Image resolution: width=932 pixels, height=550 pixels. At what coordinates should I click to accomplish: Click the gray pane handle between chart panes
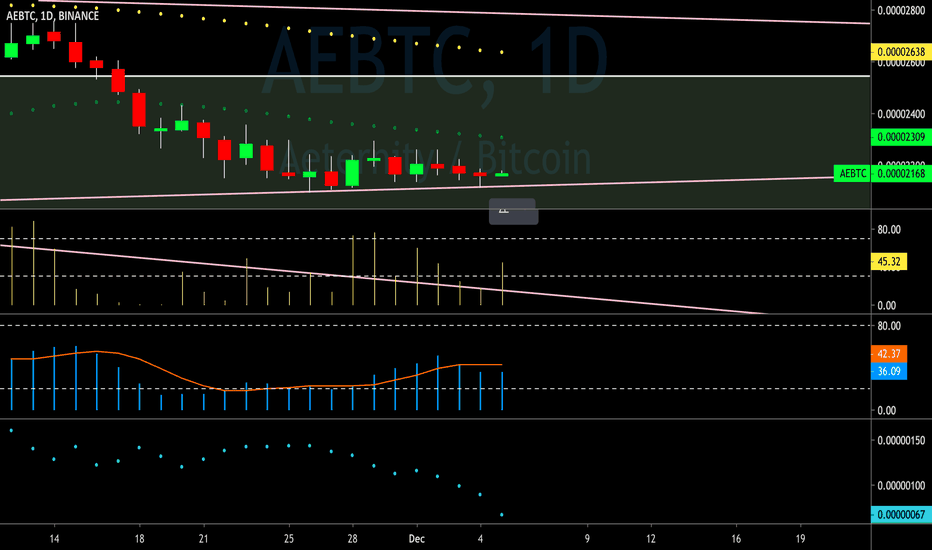[514, 212]
